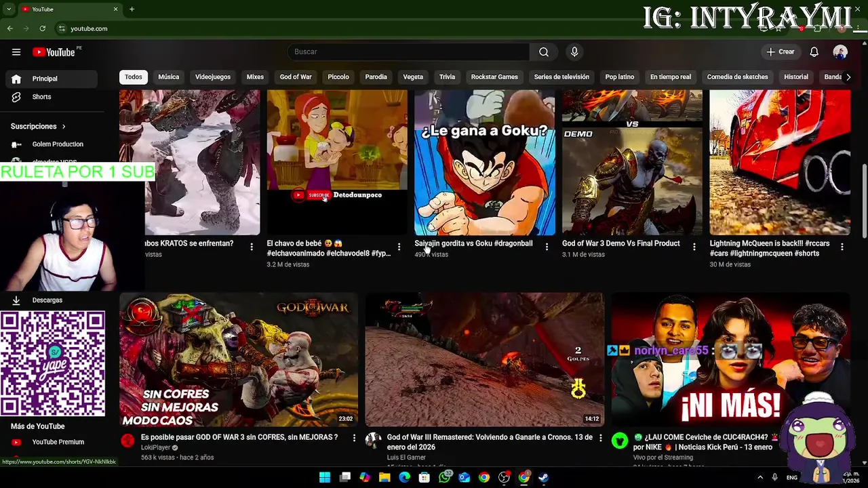The image size is (868, 488).
Task: Open Task View from the taskbar
Action: pos(345,477)
